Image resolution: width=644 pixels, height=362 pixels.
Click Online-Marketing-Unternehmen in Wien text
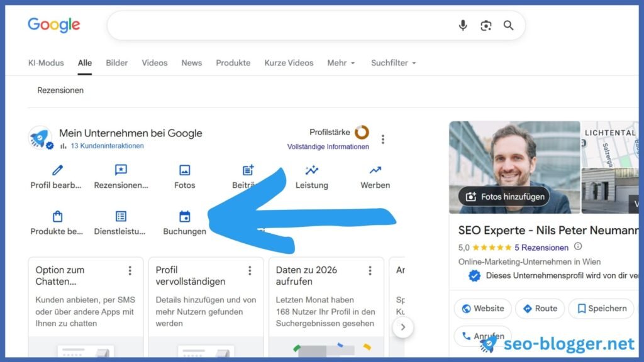[530, 262]
